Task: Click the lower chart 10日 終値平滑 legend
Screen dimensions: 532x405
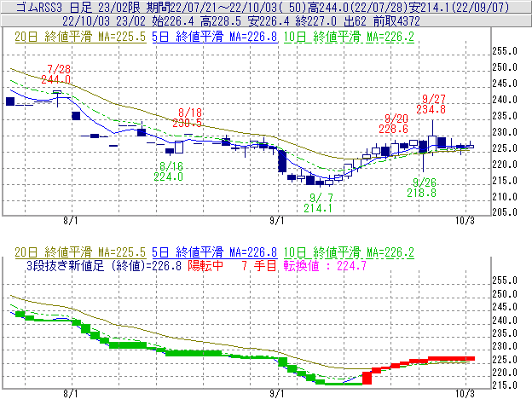Action: pos(349,252)
